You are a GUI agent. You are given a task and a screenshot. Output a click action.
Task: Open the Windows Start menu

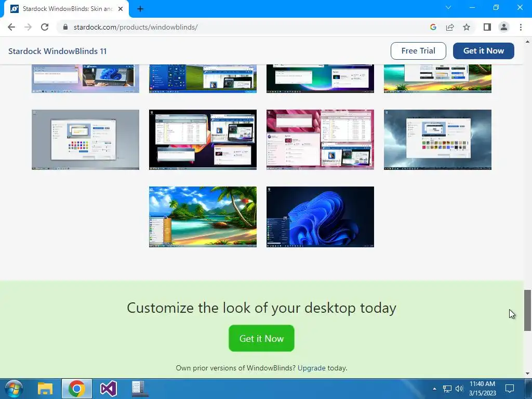(x=14, y=389)
